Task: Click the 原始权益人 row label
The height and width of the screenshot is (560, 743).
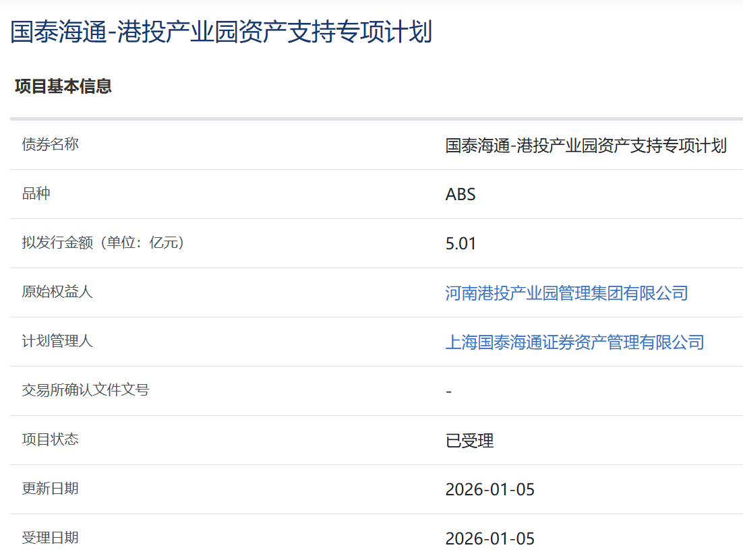Action: (57, 292)
